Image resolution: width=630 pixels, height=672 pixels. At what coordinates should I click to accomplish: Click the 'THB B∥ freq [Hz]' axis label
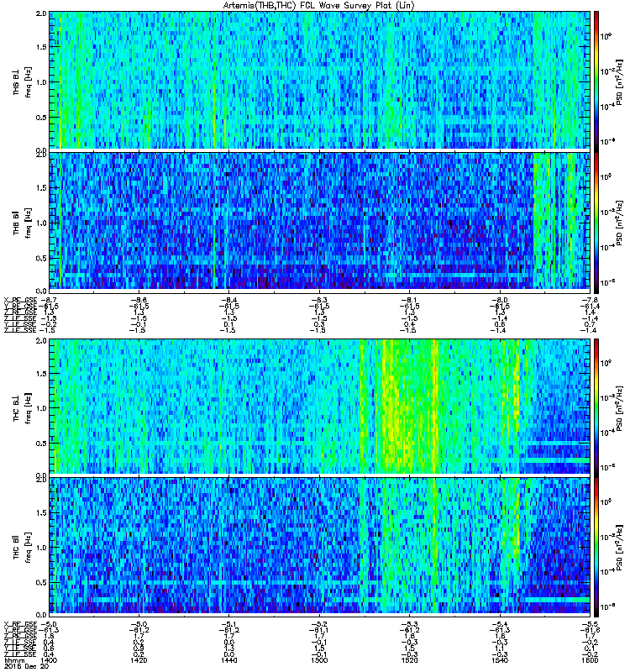[x=22, y=222]
